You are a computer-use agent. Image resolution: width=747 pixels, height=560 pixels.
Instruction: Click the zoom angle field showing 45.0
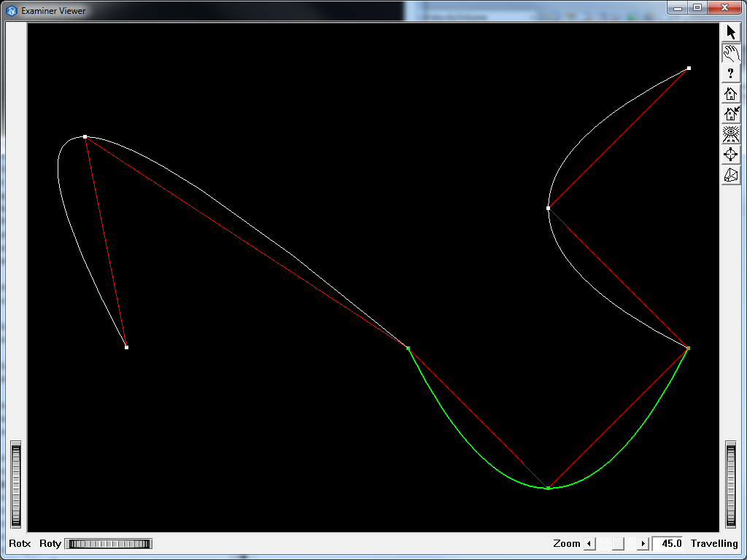(x=668, y=543)
